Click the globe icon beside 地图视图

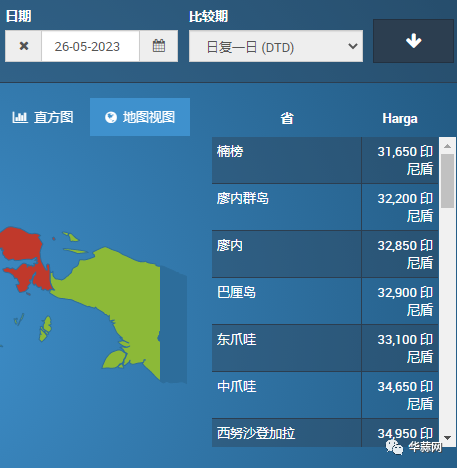tap(111, 117)
